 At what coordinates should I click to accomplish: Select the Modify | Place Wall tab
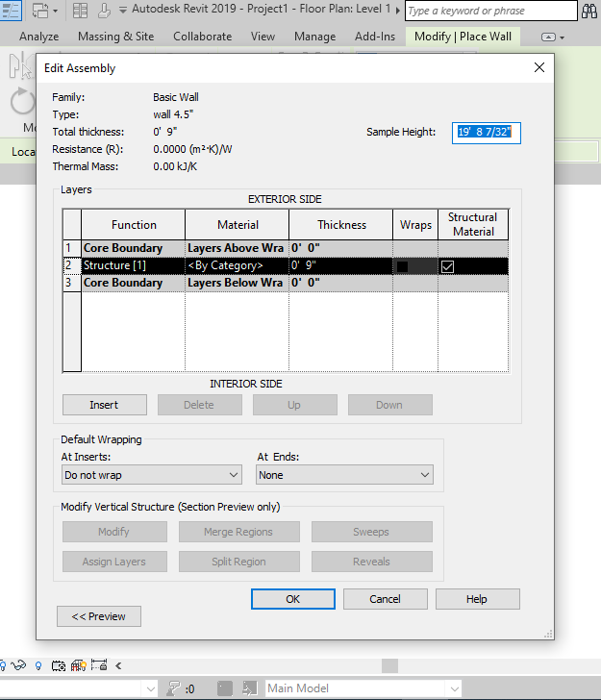pyautogui.click(x=463, y=37)
